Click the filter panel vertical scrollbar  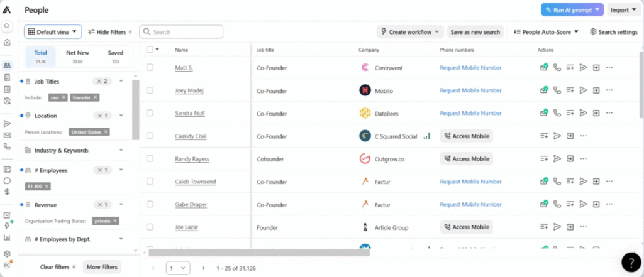point(136,110)
